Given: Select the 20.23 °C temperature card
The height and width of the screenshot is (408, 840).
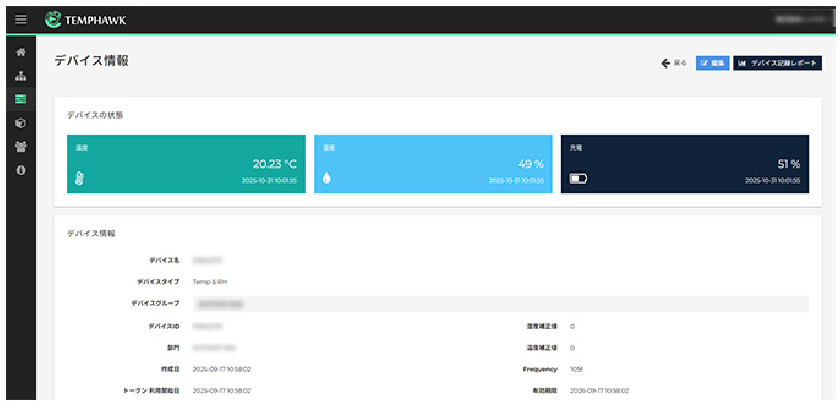Looking at the screenshot, I should [x=186, y=164].
